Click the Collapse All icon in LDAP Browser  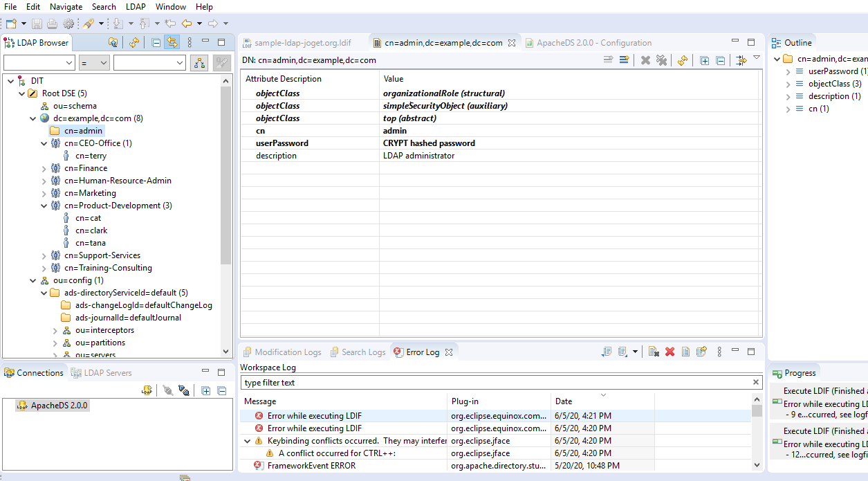coord(156,42)
